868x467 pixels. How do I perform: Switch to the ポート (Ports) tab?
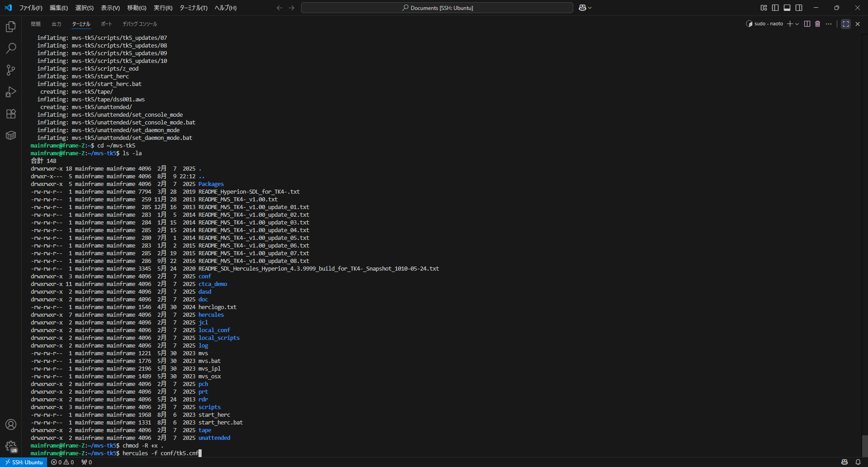point(106,24)
